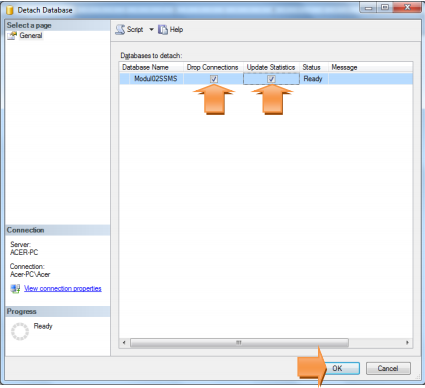Toggle the Update Statistics checkbox
425x388 pixels.
pos(271,79)
